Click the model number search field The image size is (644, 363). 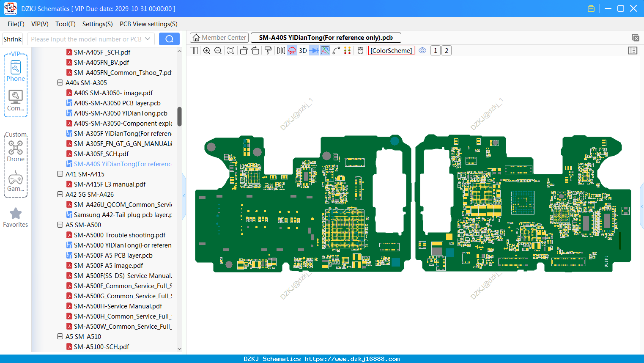[86, 39]
